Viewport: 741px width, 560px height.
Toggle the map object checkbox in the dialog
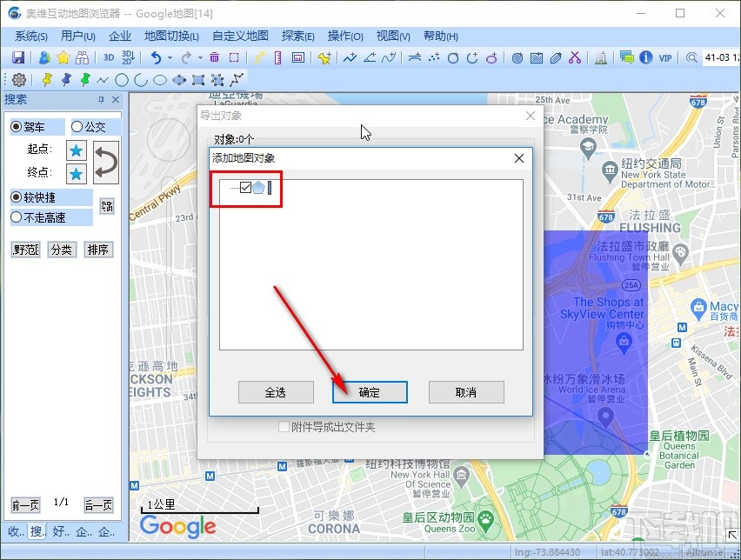246,187
